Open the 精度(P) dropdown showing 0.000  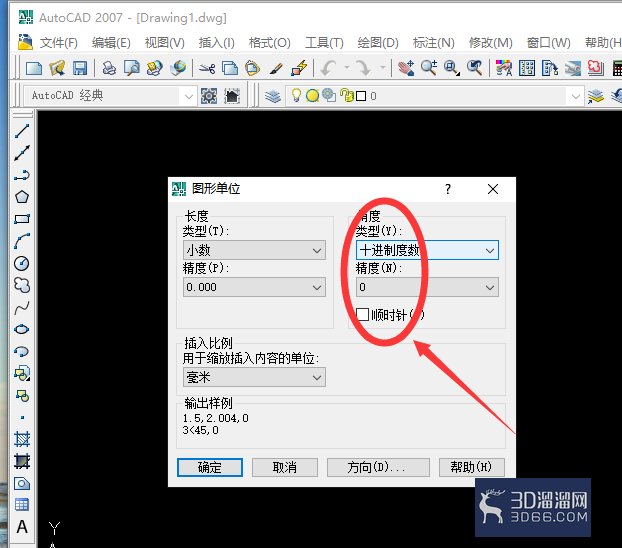click(254, 287)
